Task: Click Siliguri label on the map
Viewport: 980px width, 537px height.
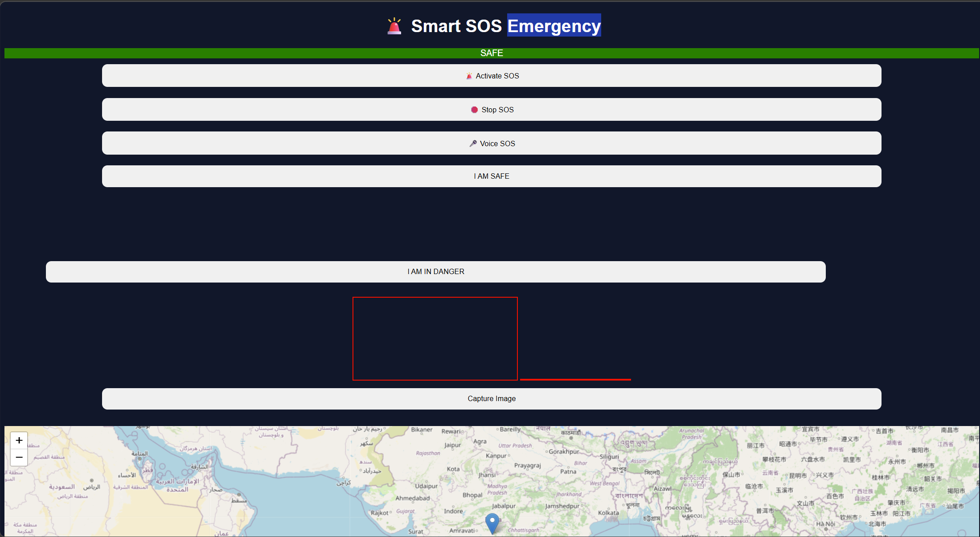Action: pos(609,457)
